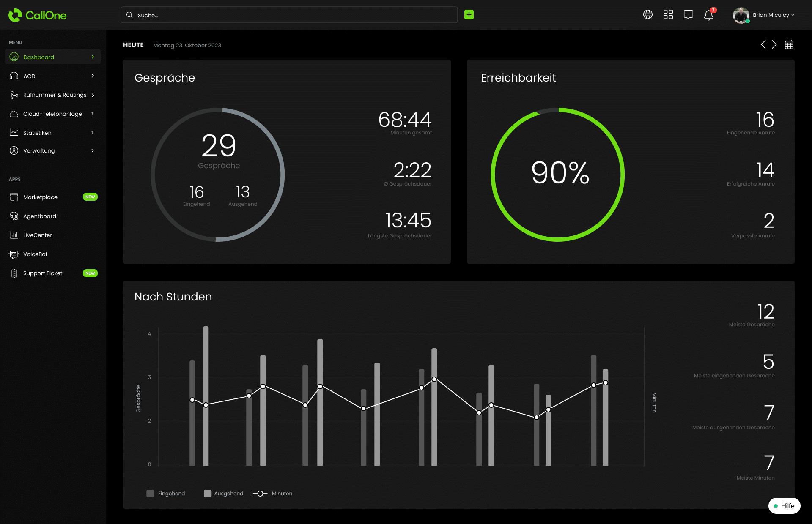
Task: Click the Marketplace store icon
Action: 14,197
